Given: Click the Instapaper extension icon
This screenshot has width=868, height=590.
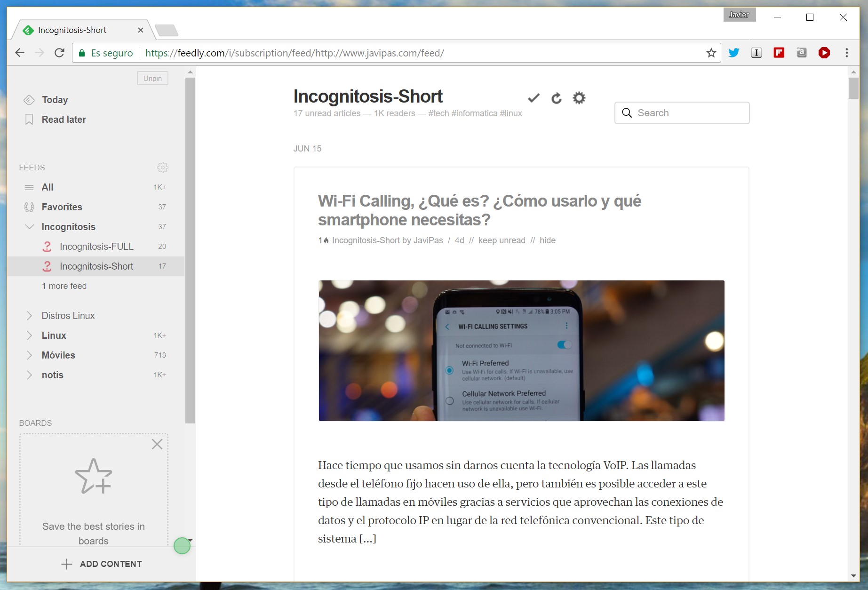Looking at the screenshot, I should tap(756, 53).
